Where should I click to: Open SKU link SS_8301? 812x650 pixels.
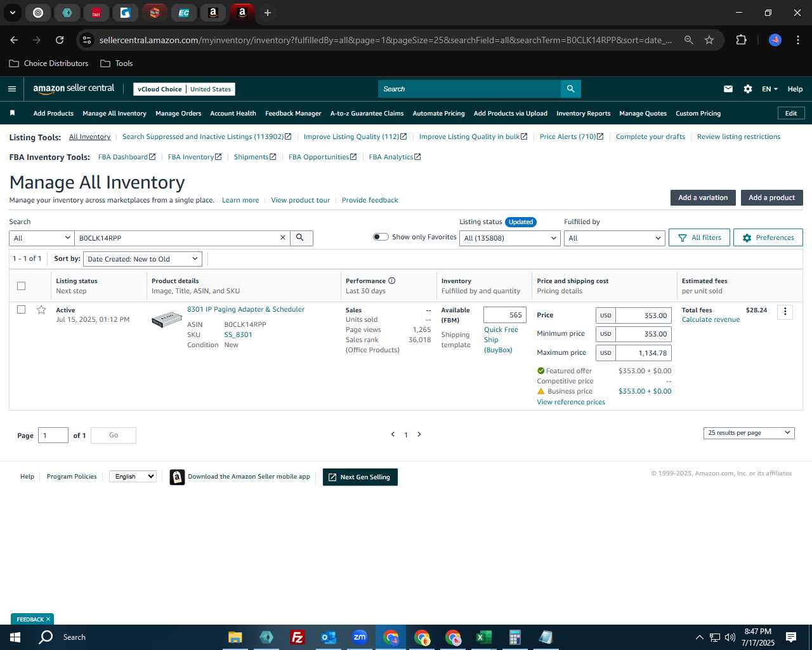click(238, 335)
